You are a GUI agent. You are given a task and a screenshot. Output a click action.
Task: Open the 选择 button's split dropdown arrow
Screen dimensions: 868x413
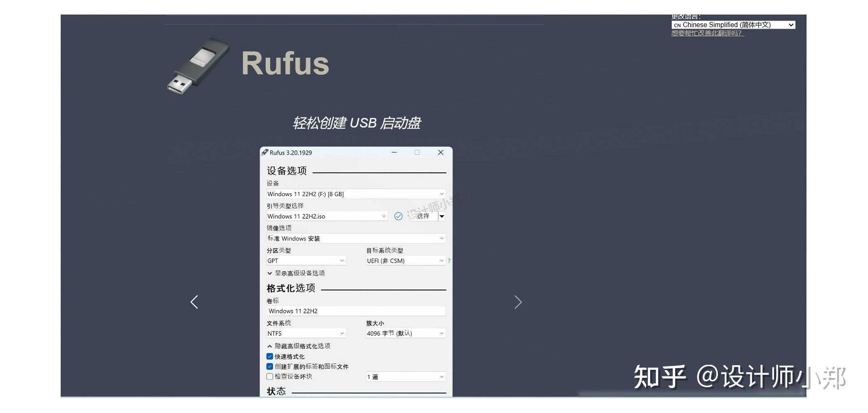[442, 216]
